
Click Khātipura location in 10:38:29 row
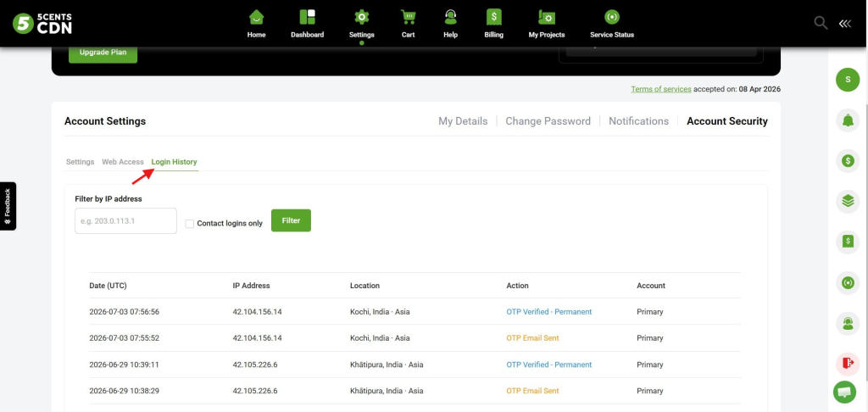387,391
